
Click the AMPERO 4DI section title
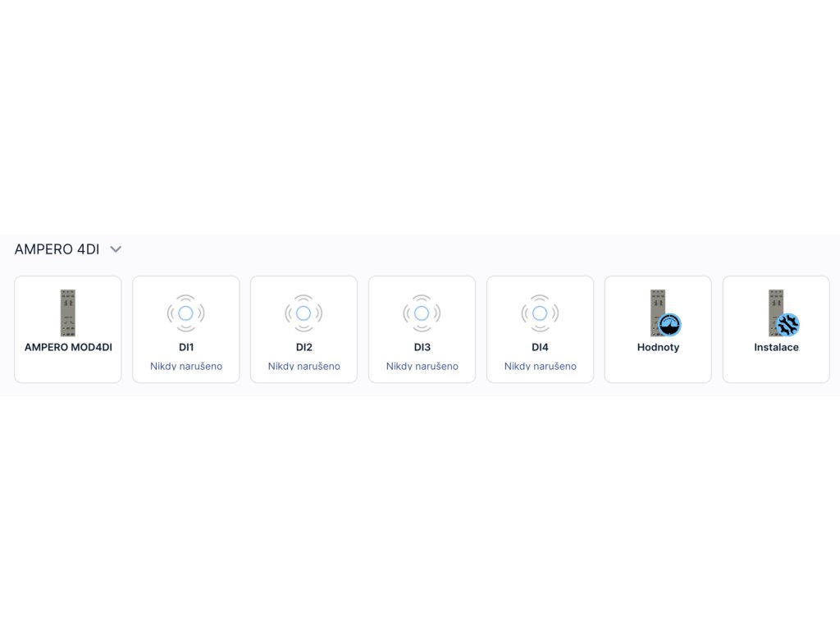tap(57, 249)
